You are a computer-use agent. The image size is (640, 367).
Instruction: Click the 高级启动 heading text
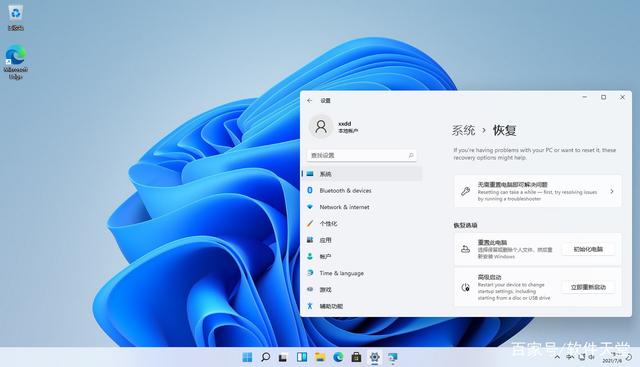coord(489,277)
